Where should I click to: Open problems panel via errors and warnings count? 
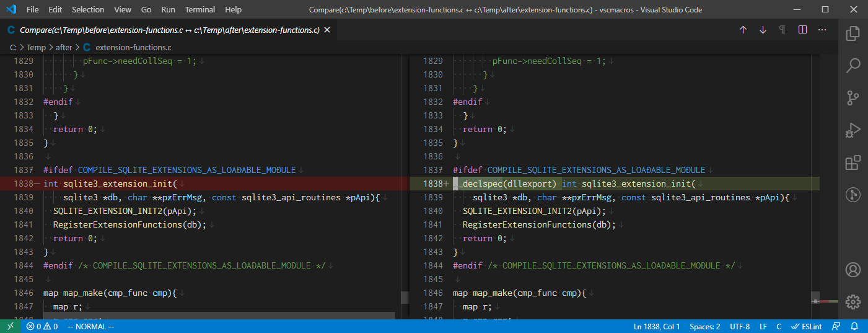click(x=42, y=326)
